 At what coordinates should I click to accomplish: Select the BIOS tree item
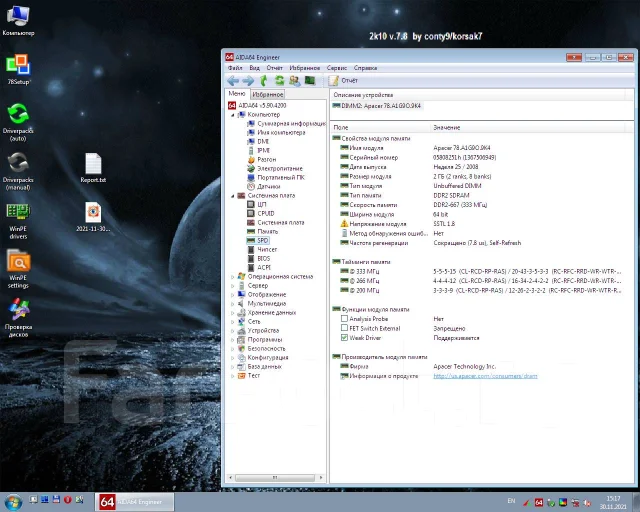pos(259,258)
